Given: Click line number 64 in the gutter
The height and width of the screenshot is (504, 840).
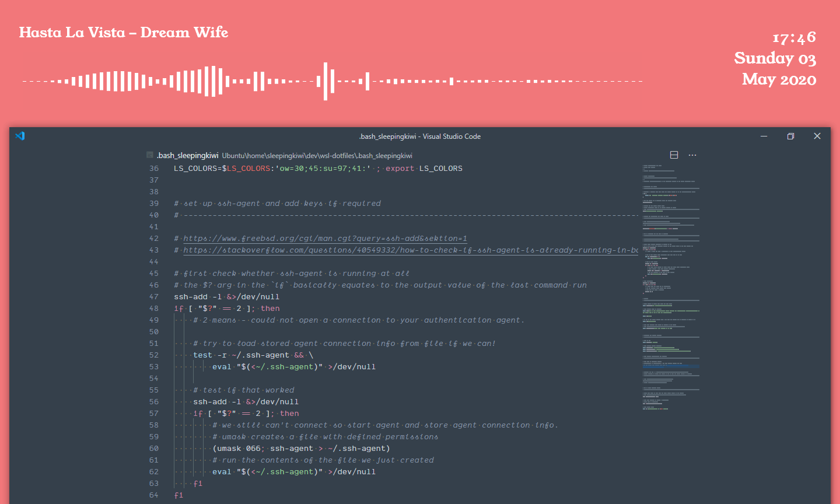Looking at the screenshot, I should point(154,495).
